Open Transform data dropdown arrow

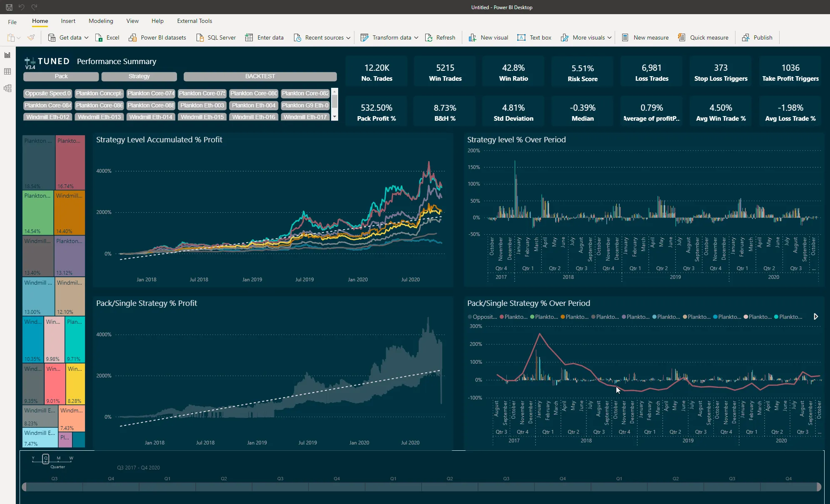coord(416,37)
